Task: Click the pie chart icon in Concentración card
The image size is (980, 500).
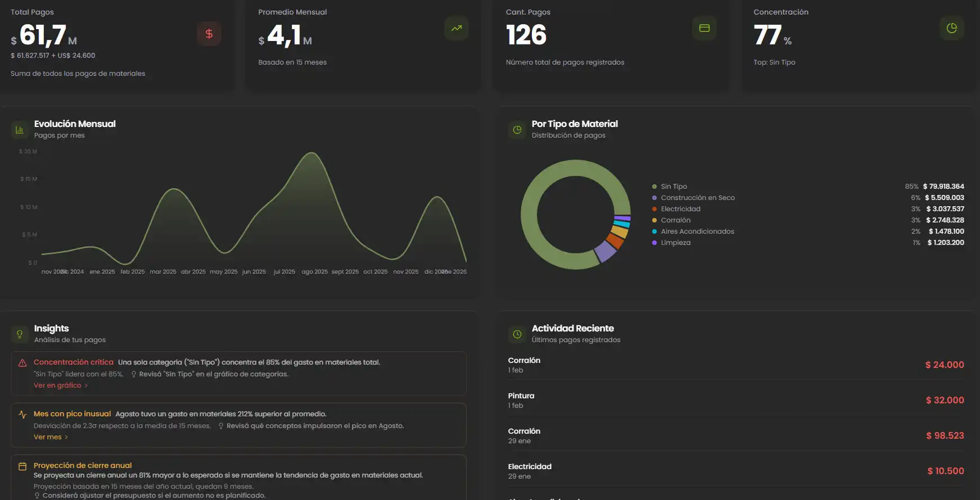Action: [951, 28]
